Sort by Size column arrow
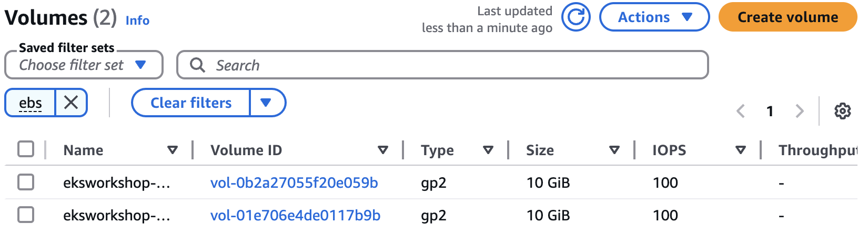 pyautogui.click(x=614, y=150)
